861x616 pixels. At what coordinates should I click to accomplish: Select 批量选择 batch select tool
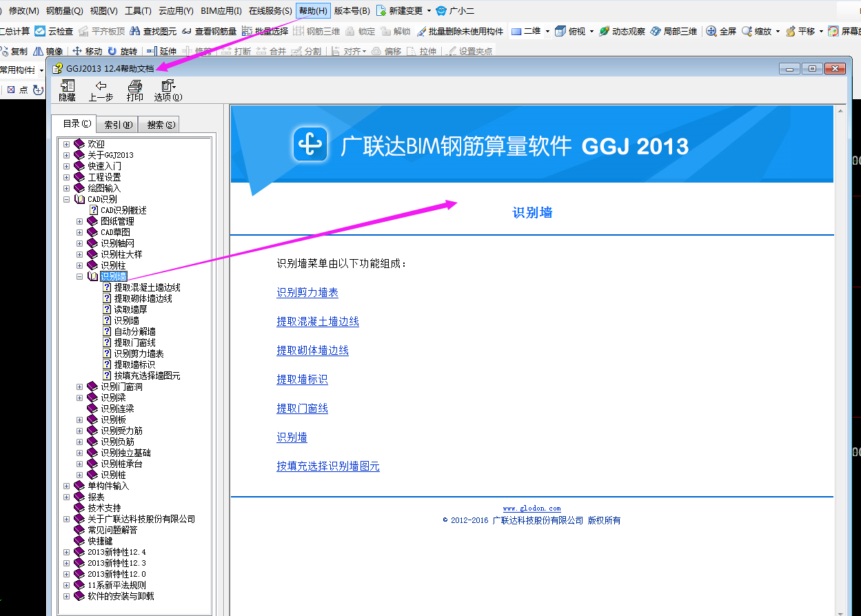pyautogui.click(x=265, y=31)
